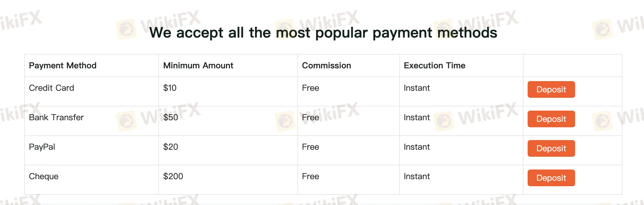
Task: Hit the Deposit button next to PayPal
Action: coord(551,148)
